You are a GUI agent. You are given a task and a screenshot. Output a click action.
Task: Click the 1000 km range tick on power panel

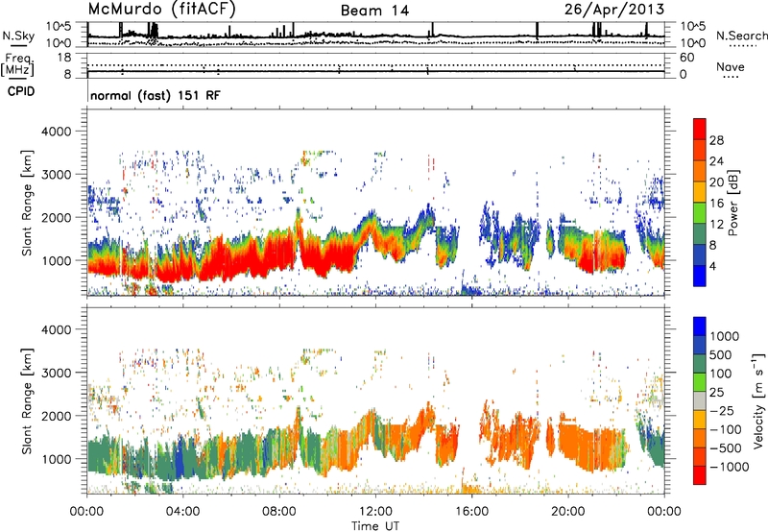tap(56, 260)
